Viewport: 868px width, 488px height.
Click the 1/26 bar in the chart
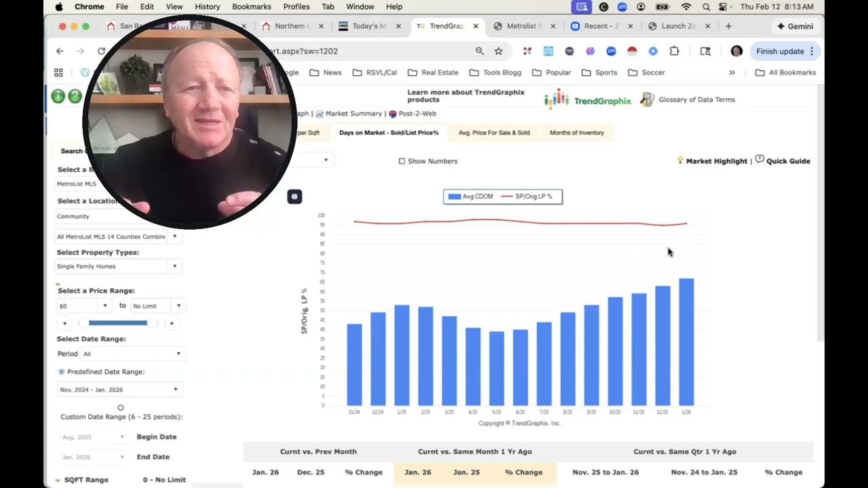pos(686,342)
